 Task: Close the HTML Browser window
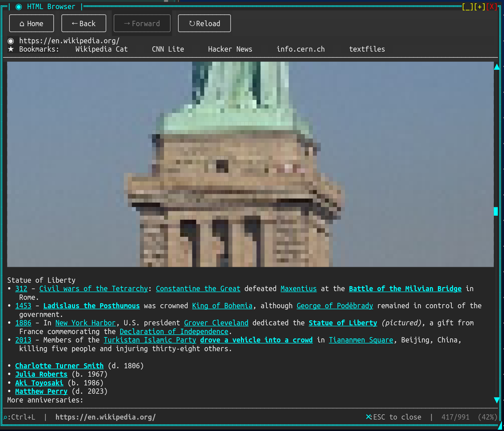(492, 7)
